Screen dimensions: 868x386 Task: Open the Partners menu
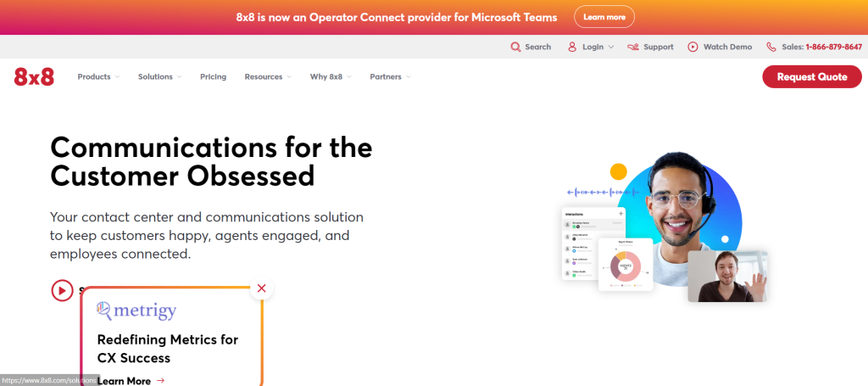(386, 77)
